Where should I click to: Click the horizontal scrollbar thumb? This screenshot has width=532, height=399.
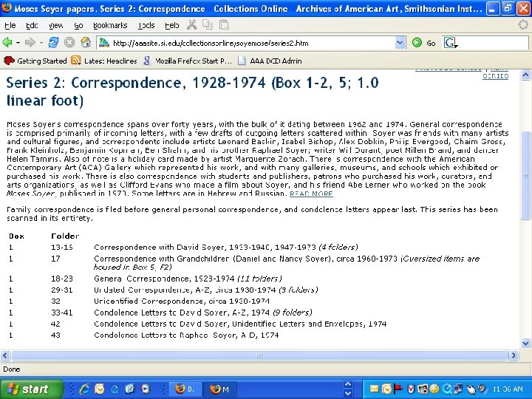(259, 355)
